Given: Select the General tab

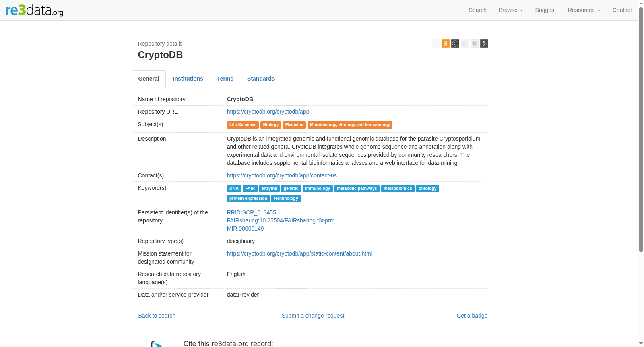Looking at the screenshot, I should pyautogui.click(x=149, y=79).
